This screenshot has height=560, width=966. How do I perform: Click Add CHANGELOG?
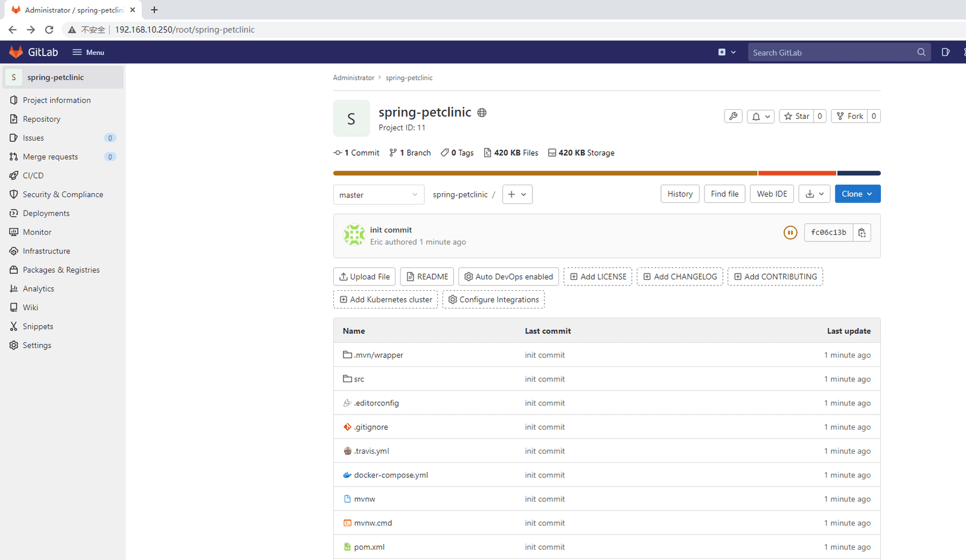point(680,276)
